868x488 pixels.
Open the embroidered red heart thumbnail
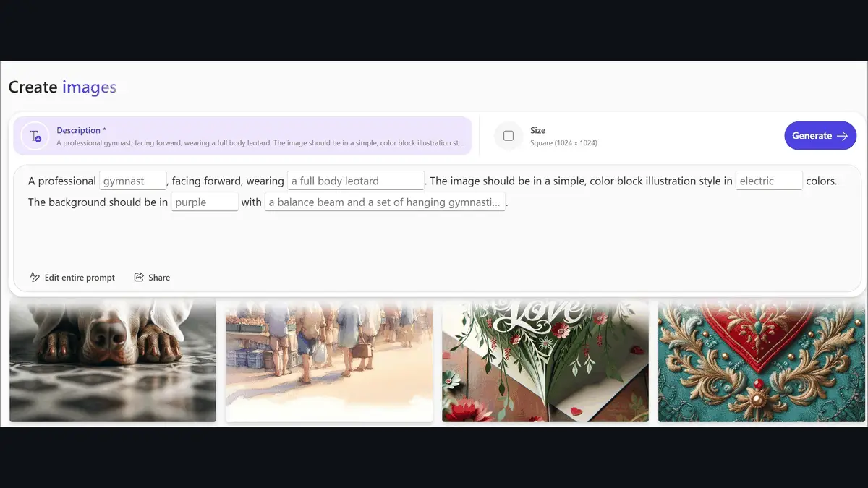(762, 361)
